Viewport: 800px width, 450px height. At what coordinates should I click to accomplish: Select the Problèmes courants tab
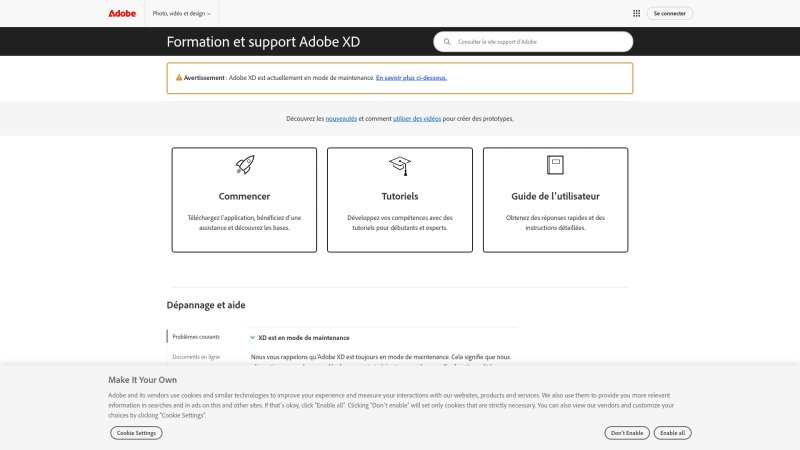(196, 337)
